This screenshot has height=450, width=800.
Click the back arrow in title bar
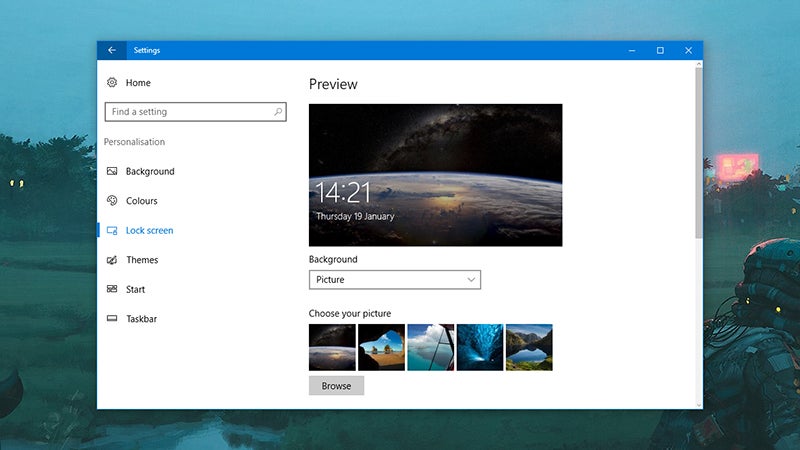(112, 50)
